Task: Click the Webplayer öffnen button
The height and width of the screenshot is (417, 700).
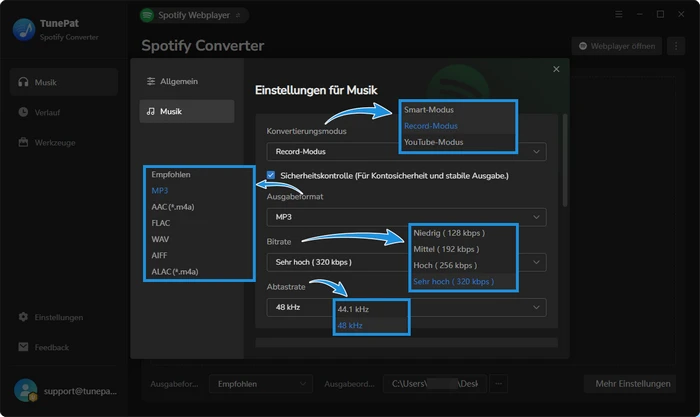Action: click(617, 46)
